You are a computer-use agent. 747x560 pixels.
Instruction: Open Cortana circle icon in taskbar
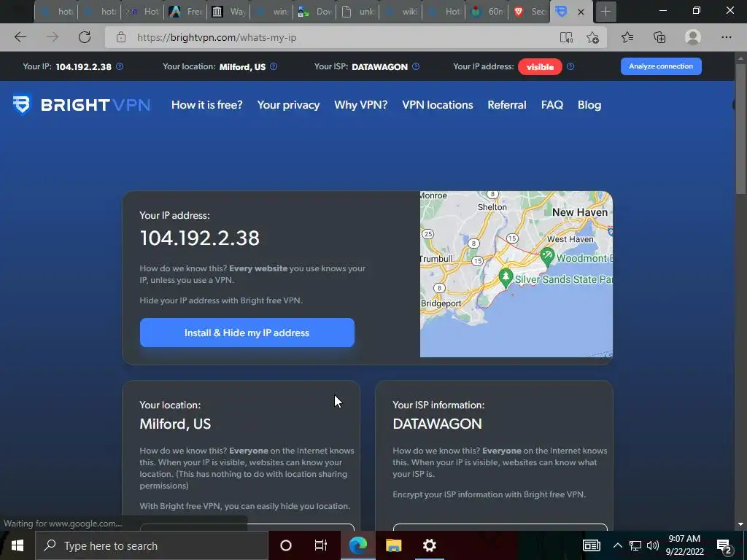pos(286,545)
